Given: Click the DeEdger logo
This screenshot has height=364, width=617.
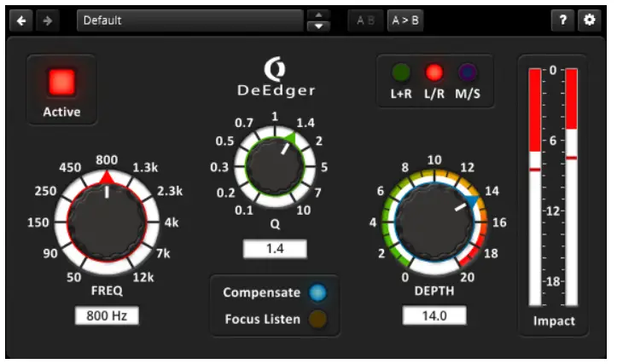Looking at the screenshot, I should pyautogui.click(x=276, y=77).
